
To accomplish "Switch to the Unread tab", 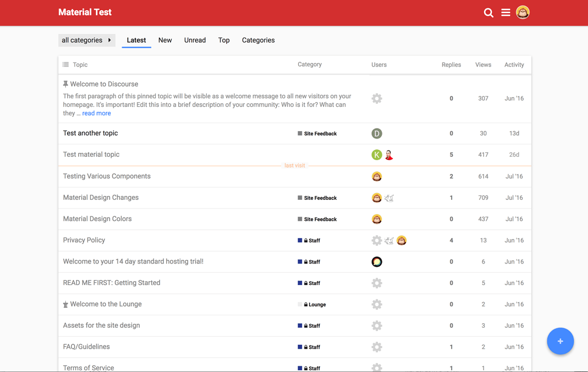I will coord(195,40).
